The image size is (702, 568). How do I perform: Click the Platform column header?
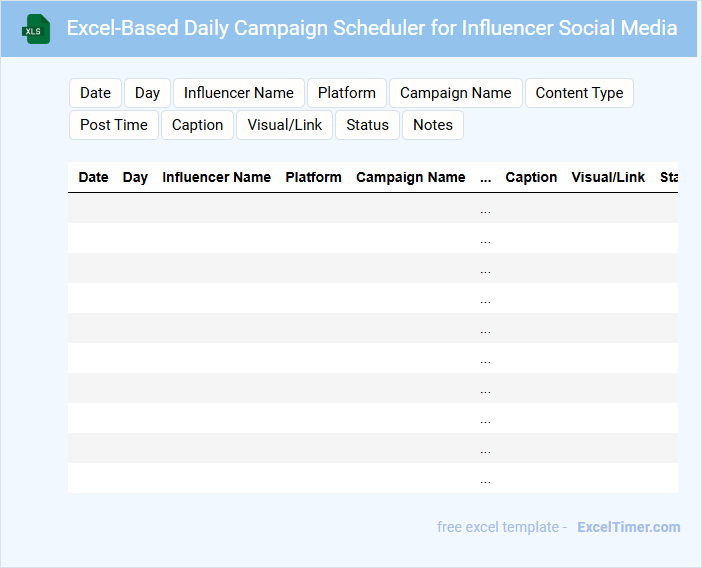pyautogui.click(x=313, y=177)
